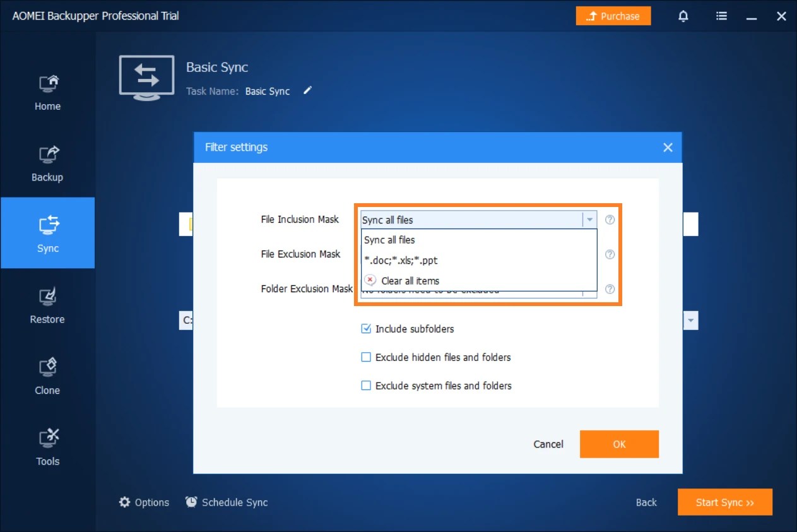Enable Exclude system files and folders
The width and height of the screenshot is (797, 532).
coord(366,386)
